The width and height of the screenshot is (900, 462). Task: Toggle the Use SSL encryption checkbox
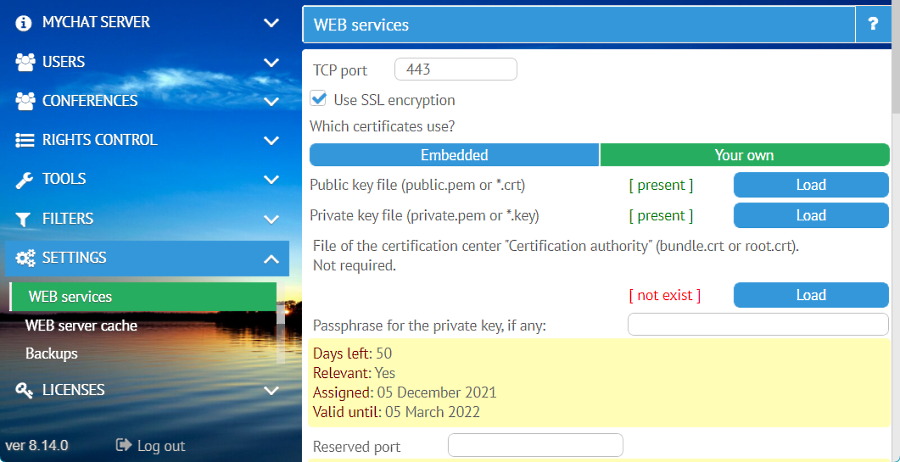click(x=319, y=99)
